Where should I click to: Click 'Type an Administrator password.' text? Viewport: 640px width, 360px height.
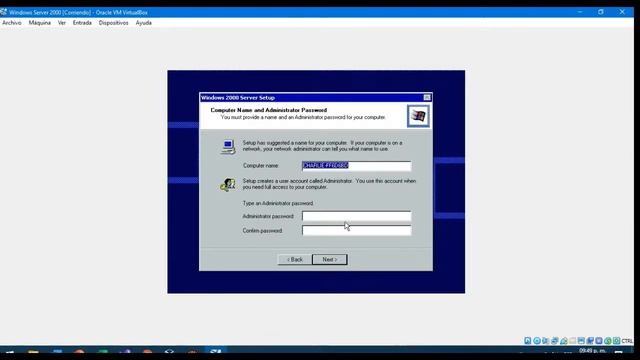(x=278, y=203)
